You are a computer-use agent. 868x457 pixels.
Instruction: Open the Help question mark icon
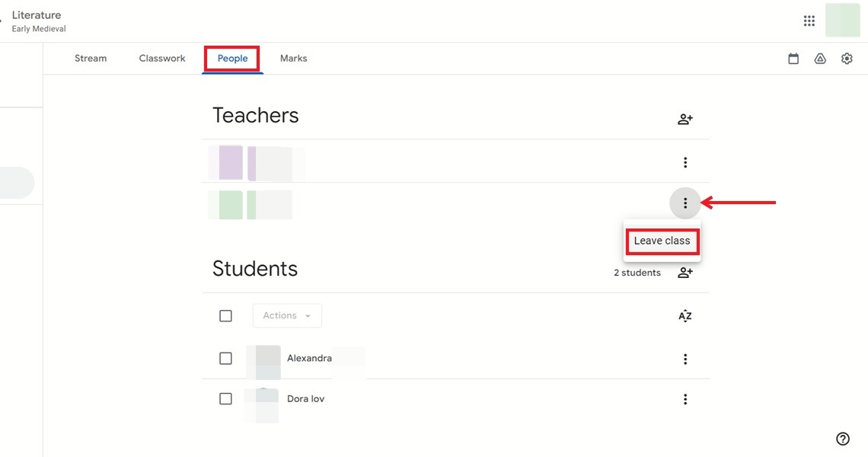[842, 439]
